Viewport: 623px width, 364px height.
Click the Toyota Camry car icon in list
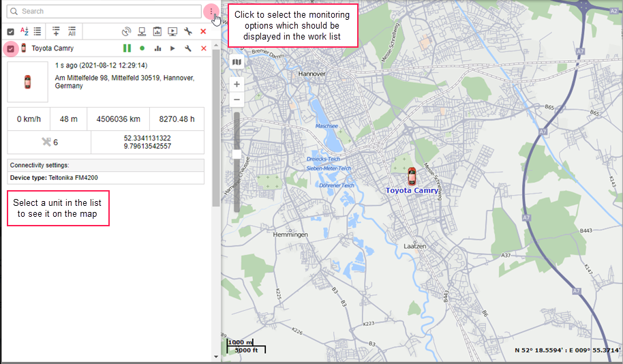tap(23, 48)
